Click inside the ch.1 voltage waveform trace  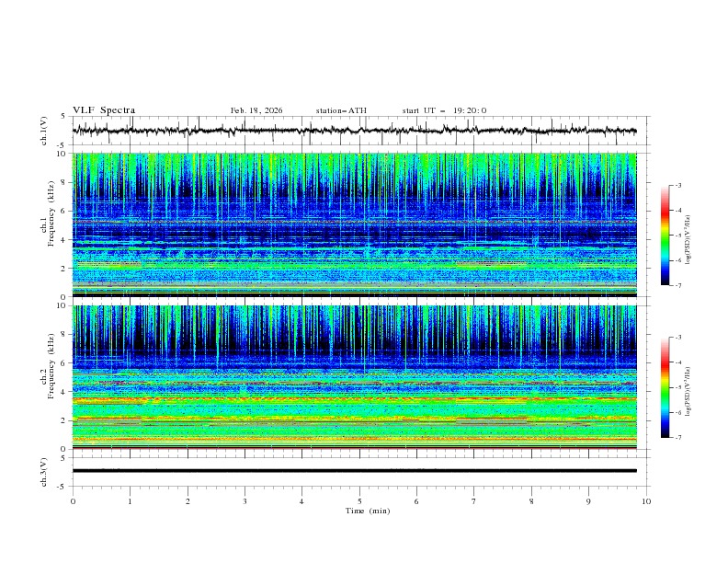coord(354,131)
